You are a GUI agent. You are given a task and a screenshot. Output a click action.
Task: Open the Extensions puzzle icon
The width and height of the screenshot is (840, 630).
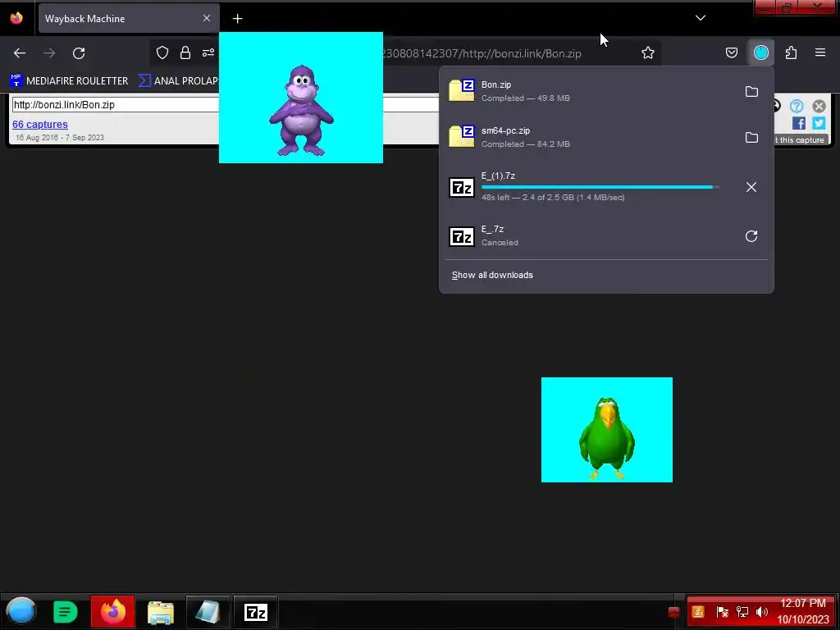tap(791, 52)
